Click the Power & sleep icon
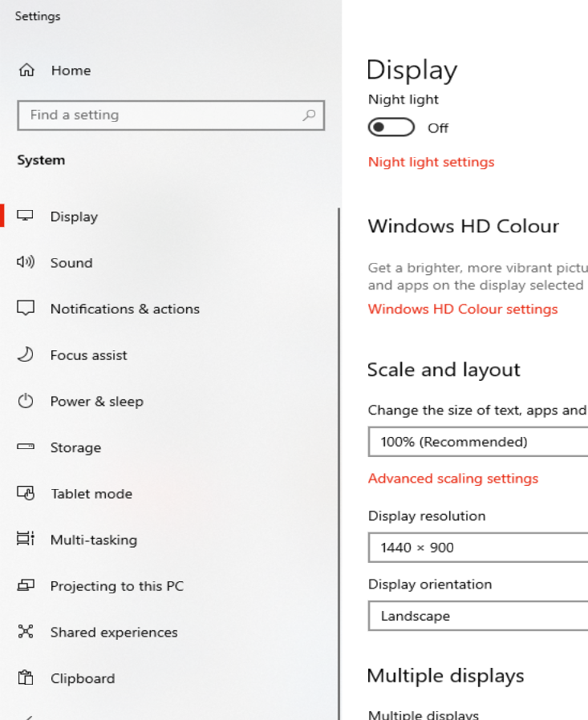 [x=25, y=401]
